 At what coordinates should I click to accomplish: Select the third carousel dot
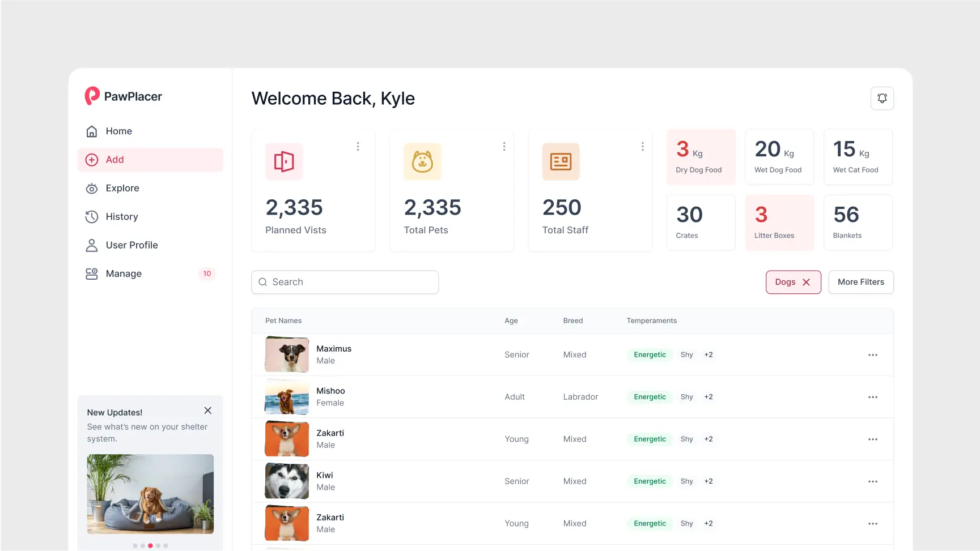click(150, 545)
